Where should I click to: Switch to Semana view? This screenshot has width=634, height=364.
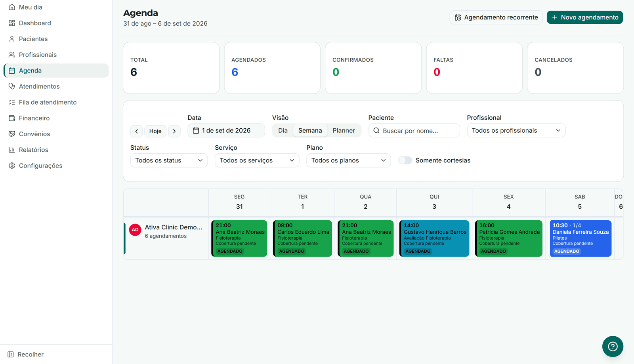coord(310,130)
